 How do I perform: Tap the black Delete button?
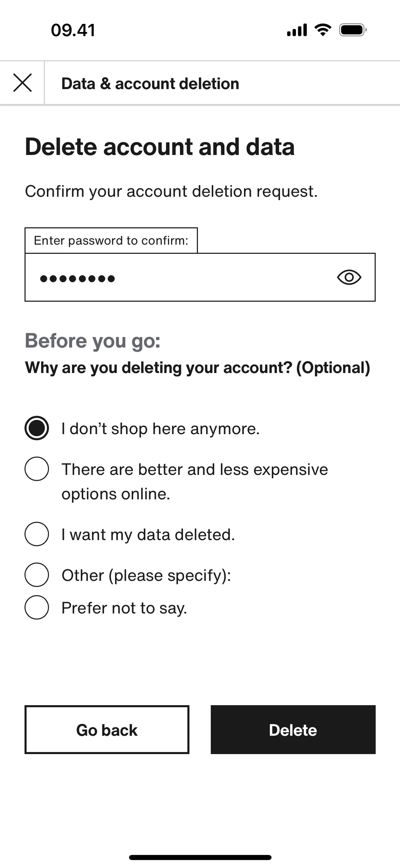click(293, 730)
